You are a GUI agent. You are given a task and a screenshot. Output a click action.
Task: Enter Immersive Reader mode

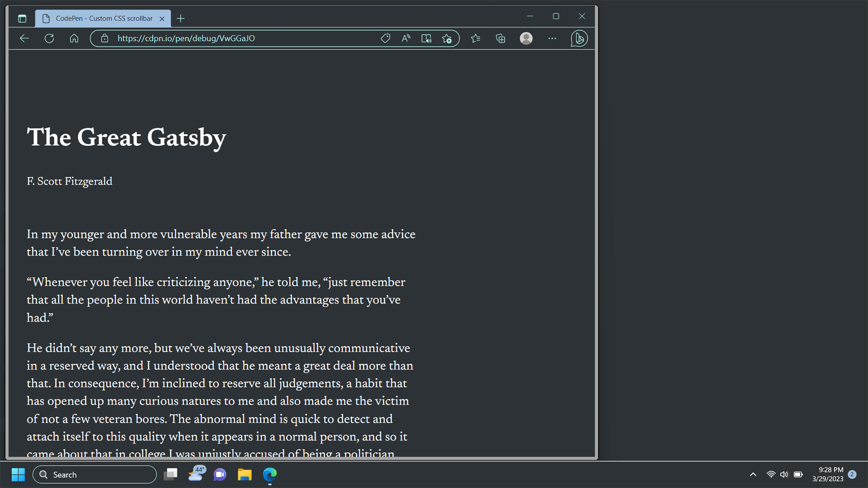pos(426,38)
